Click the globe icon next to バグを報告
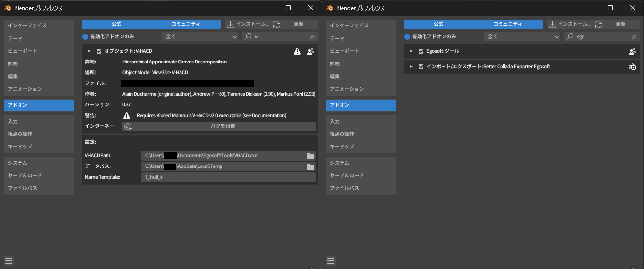 coord(128,126)
